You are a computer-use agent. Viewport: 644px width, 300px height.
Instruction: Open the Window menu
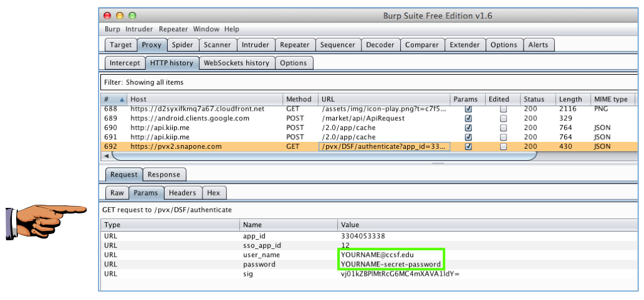coord(206,29)
